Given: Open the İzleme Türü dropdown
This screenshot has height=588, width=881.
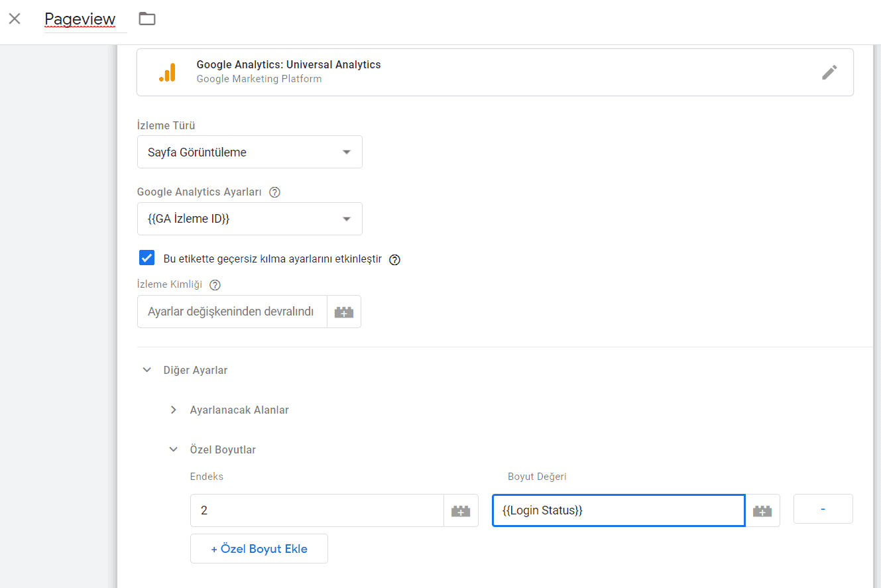Looking at the screenshot, I should [x=249, y=152].
